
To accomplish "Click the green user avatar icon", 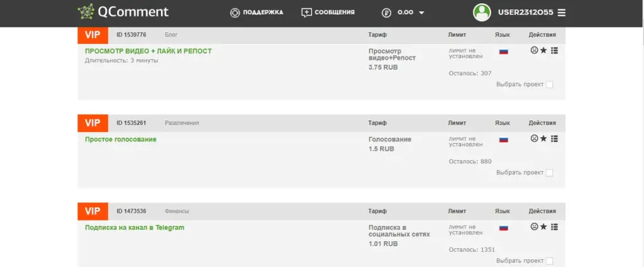I will (x=482, y=13).
